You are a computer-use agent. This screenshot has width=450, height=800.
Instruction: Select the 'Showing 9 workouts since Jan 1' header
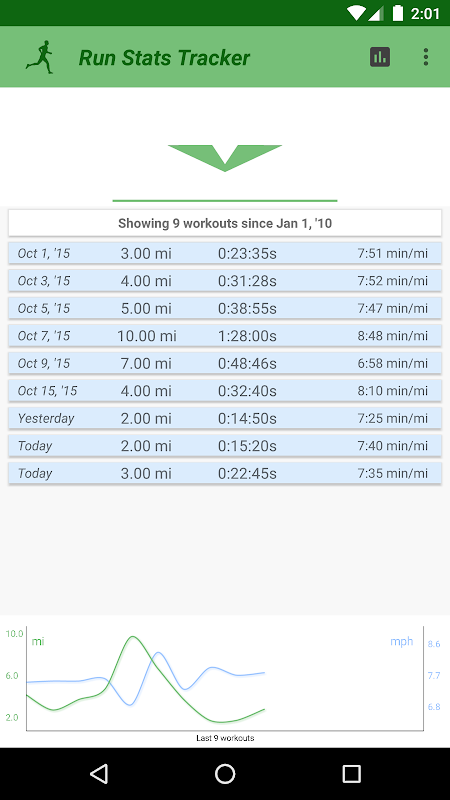225,223
